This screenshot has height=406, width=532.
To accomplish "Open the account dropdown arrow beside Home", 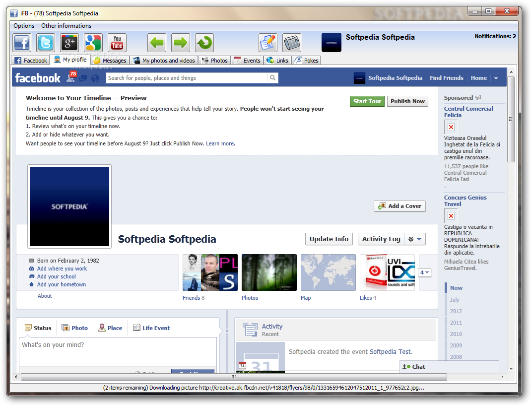I will pos(496,78).
